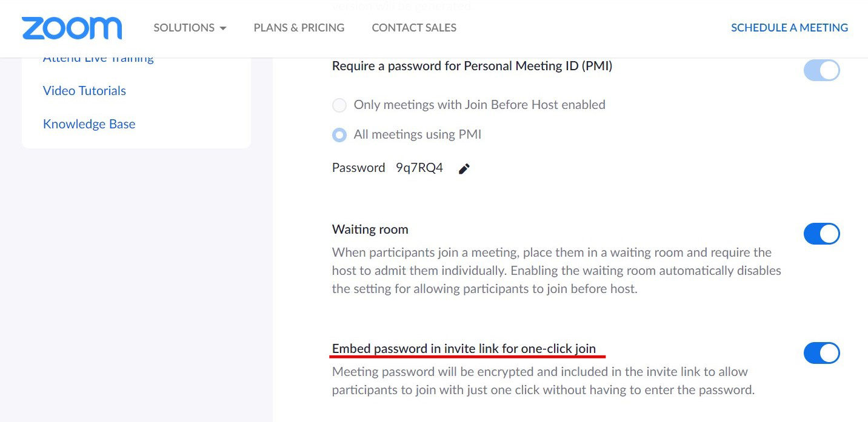
Task: Click the Password label text
Action: point(358,168)
